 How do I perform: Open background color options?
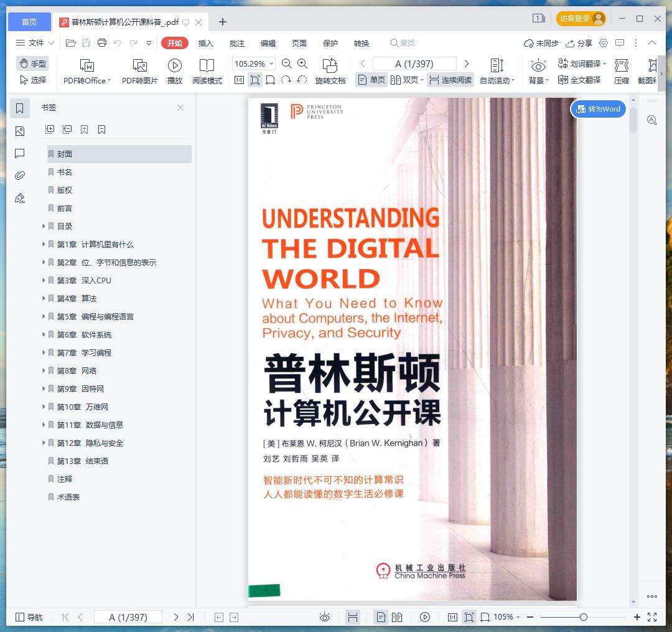click(538, 72)
